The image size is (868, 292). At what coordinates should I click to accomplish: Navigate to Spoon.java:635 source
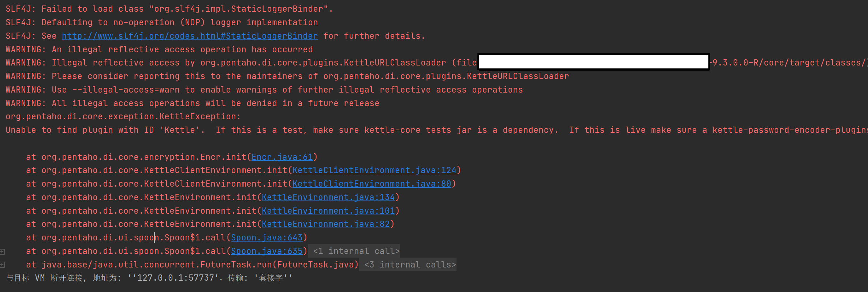pyautogui.click(x=267, y=251)
